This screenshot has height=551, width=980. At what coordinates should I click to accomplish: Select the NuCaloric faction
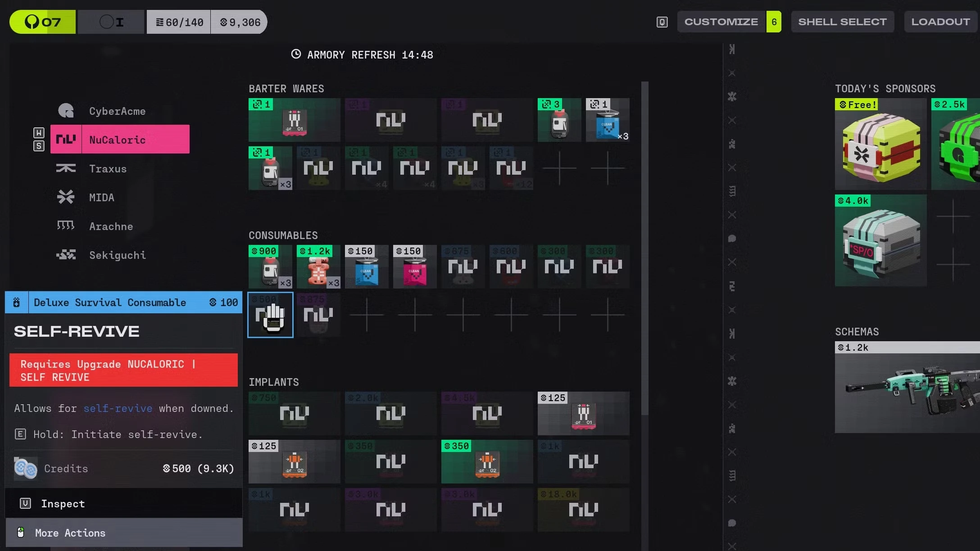click(x=120, y=139)
